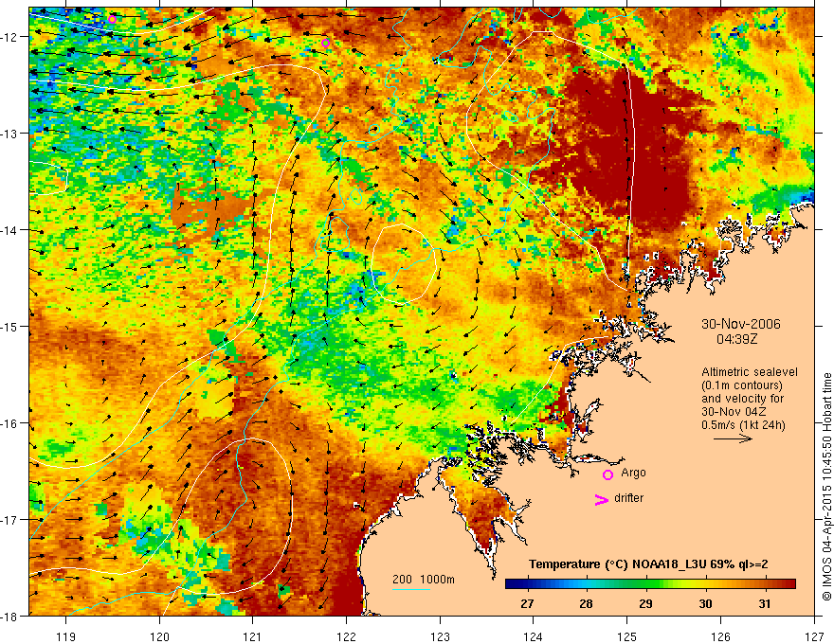
Task: Click the longitude axis label 120
Action: (x=159, y=636)
